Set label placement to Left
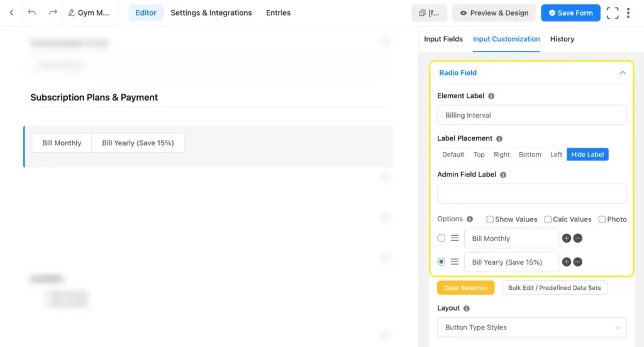This screenshot has width=644, height=347. pyautogui.click(x=556, y=155)
